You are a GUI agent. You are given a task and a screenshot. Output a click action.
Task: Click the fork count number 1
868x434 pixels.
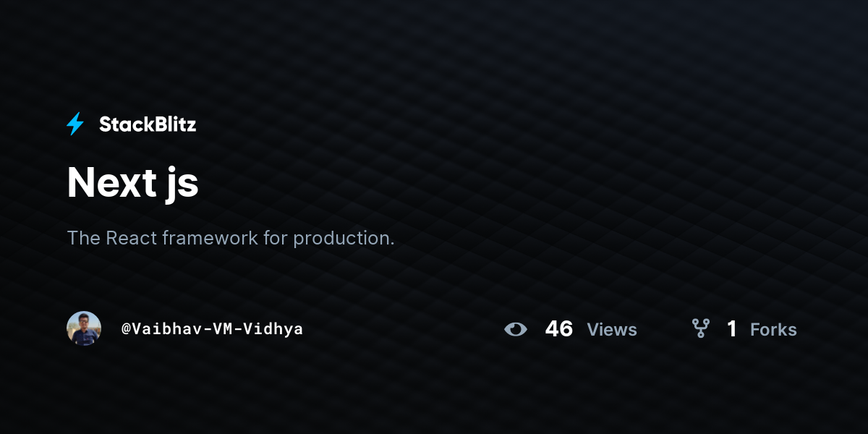[732, 329]
